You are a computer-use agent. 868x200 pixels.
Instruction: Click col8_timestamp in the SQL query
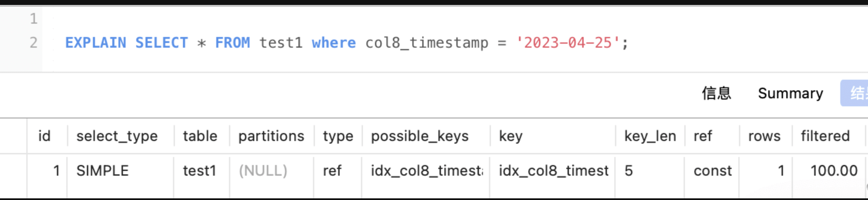427,43
